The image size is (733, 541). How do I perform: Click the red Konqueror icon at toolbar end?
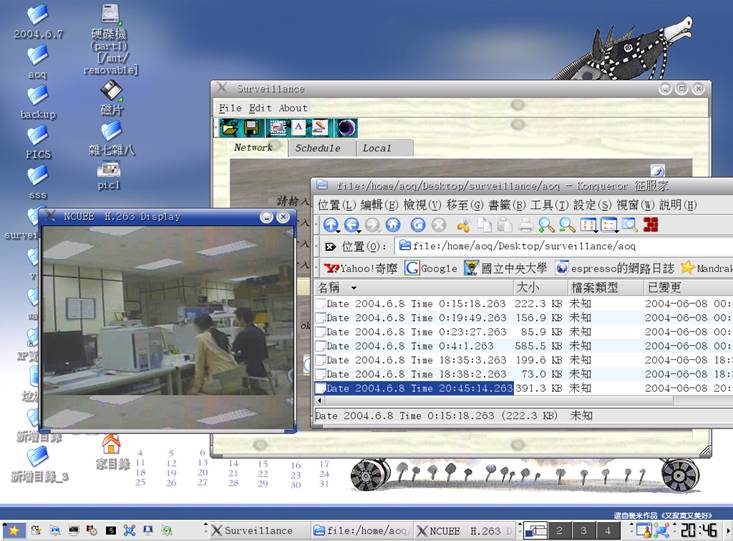(x=651, y=225)
